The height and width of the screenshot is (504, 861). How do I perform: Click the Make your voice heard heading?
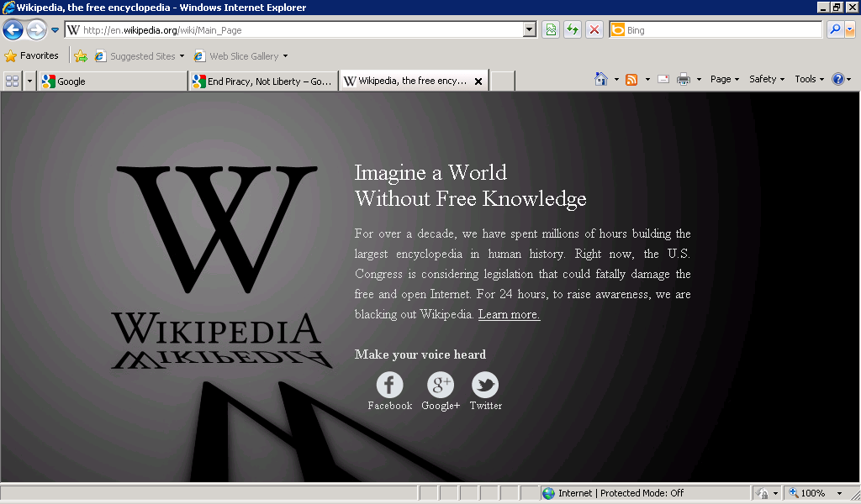coord(420,354)
